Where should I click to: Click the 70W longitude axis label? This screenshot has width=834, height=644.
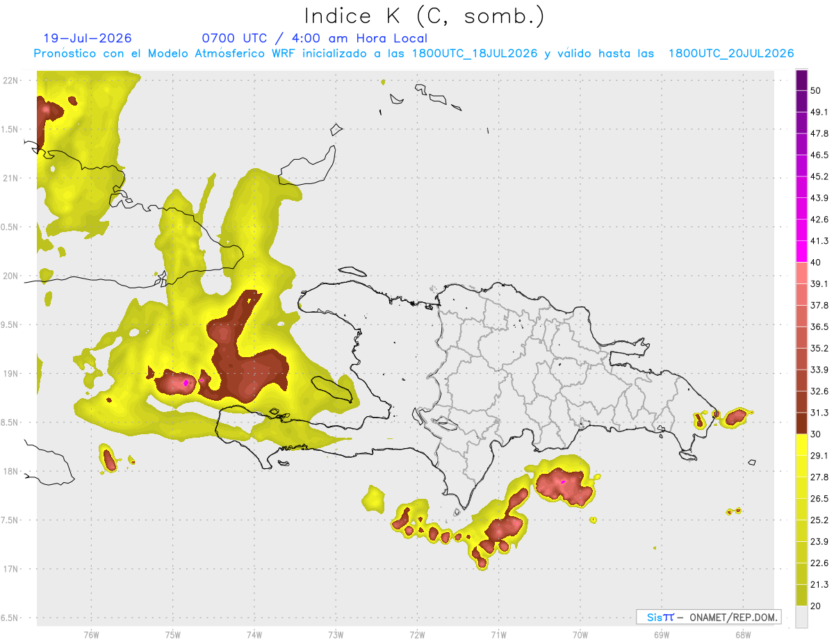pyautogui.click(x=580, y=634)
